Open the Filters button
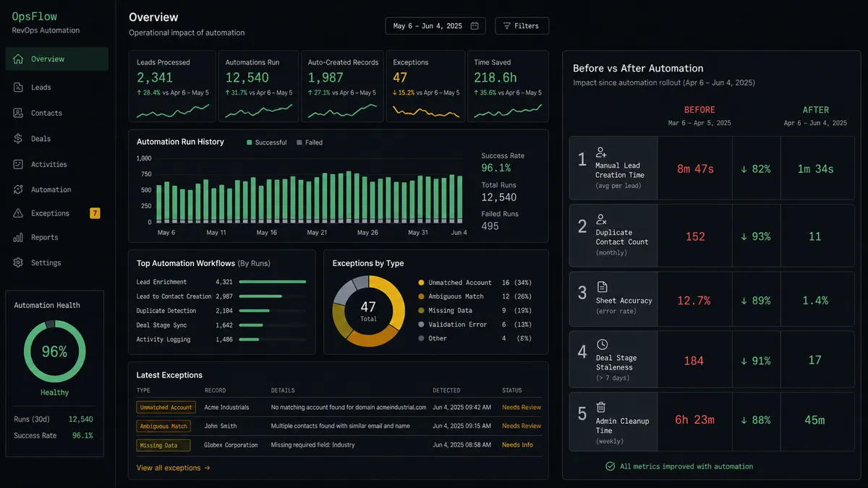The height and width of the screenshot is (488, 868). click(x=522, y=26)
